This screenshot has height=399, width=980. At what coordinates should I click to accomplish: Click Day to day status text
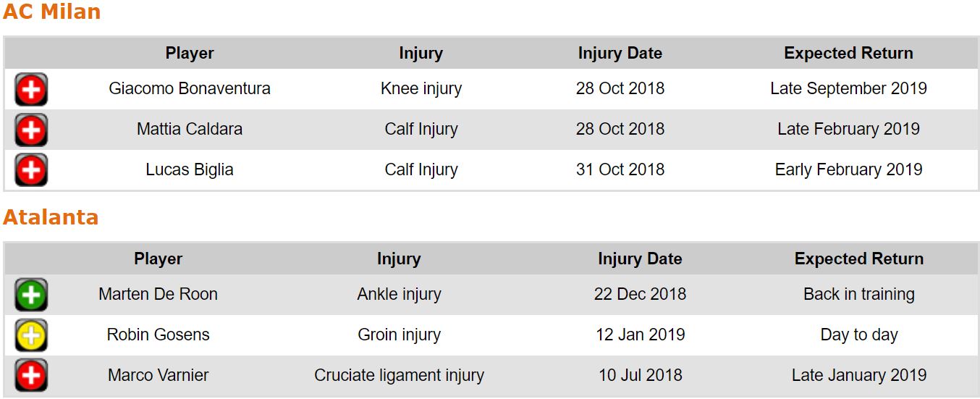[858, 335]
